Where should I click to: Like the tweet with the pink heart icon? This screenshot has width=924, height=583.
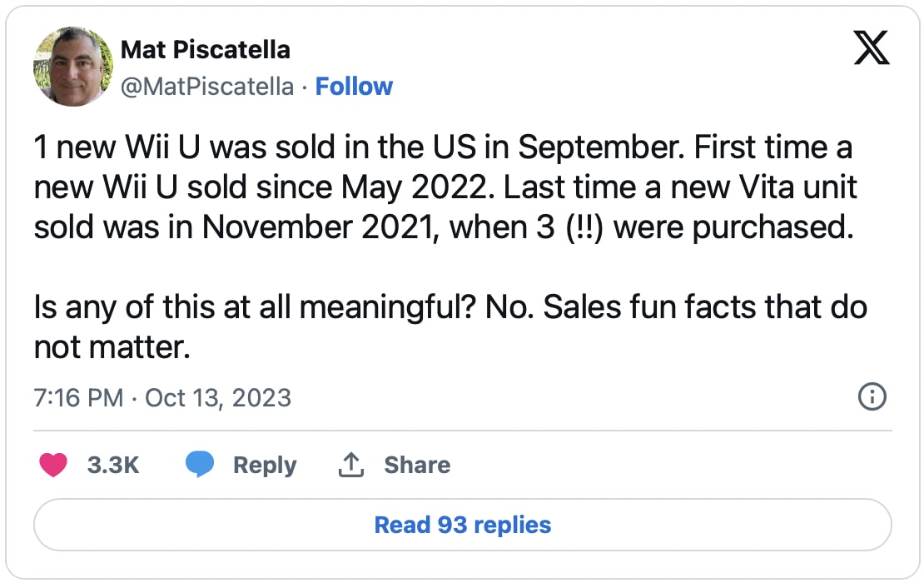53,465
